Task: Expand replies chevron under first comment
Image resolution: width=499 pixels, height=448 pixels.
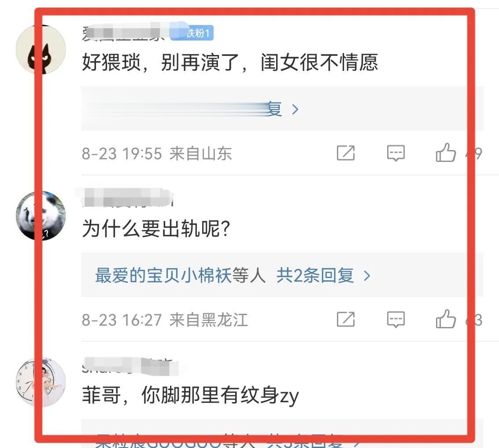Action: click(296, 110)
